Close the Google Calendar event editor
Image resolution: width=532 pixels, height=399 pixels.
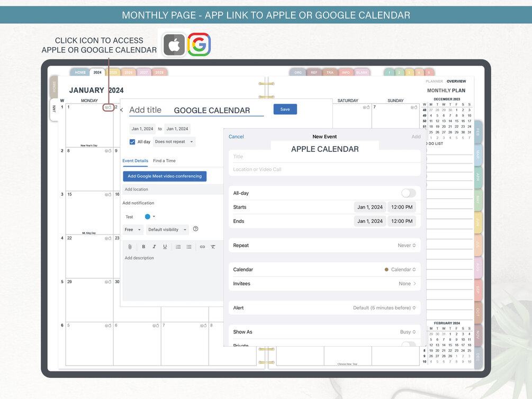[121, 110]
